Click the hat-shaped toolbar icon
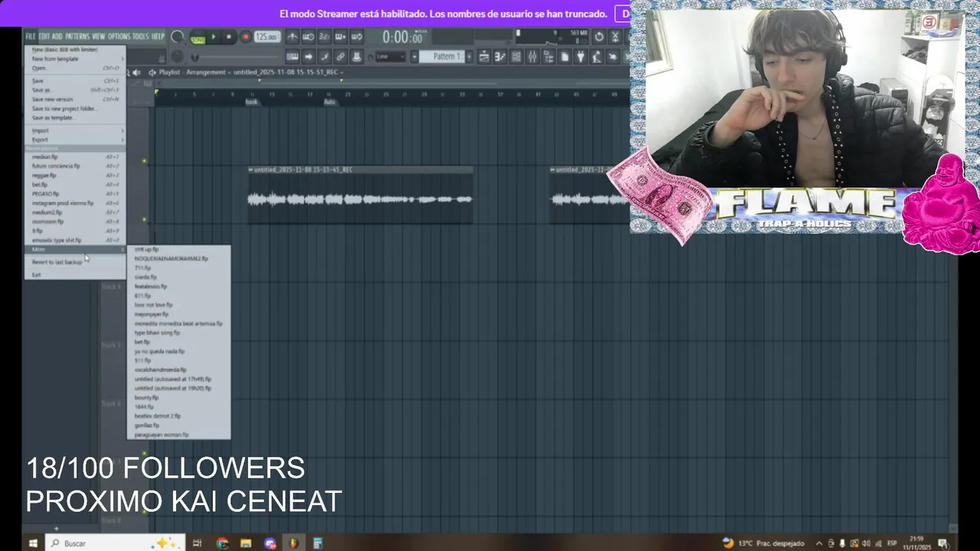The height and width of the screenshot is (551, 980). 356,57
